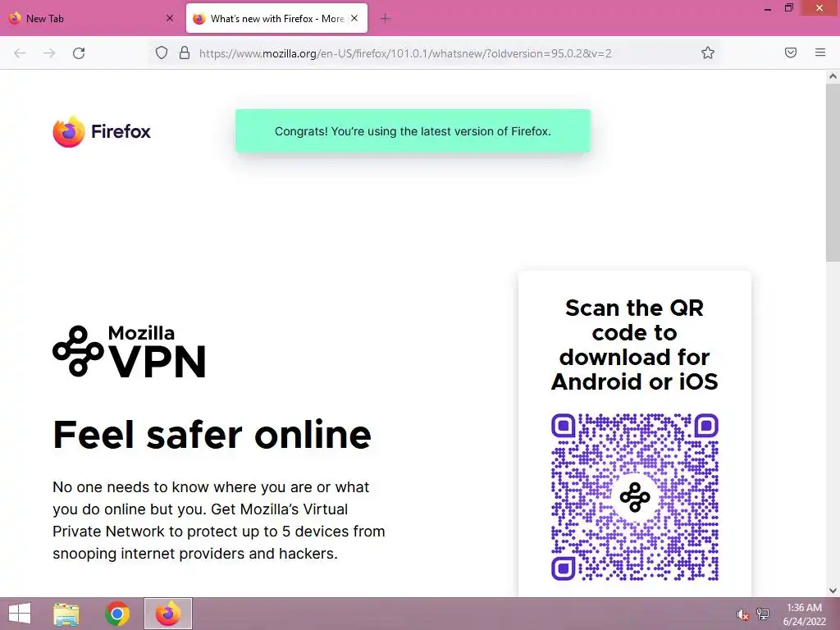This screenshot has width=840, height=630.
Task: Open the network tray icon
Action: tap(763, 614)
